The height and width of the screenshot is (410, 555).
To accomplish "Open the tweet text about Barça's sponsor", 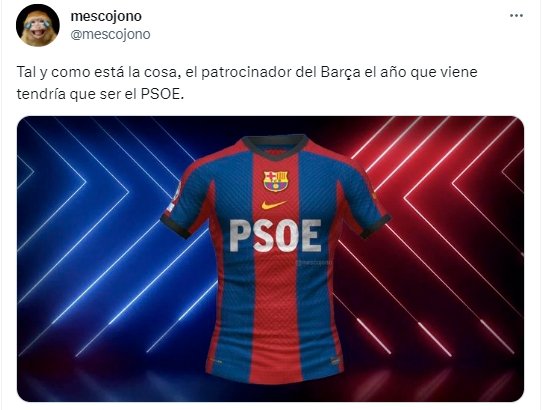I will pyautogui.click(x=247, y=83).
